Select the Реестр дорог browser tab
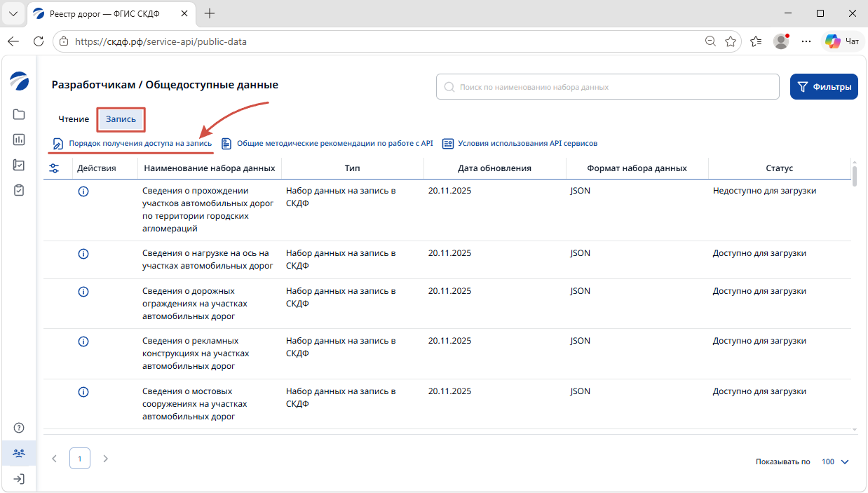This screenshot has width=868, height=493. coord(113,13)
